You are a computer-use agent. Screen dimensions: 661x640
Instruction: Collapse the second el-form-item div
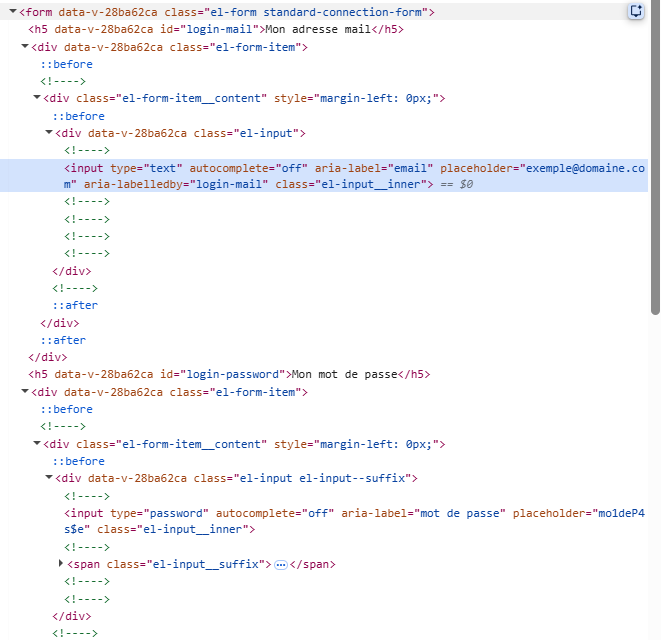tap(25, 393)
